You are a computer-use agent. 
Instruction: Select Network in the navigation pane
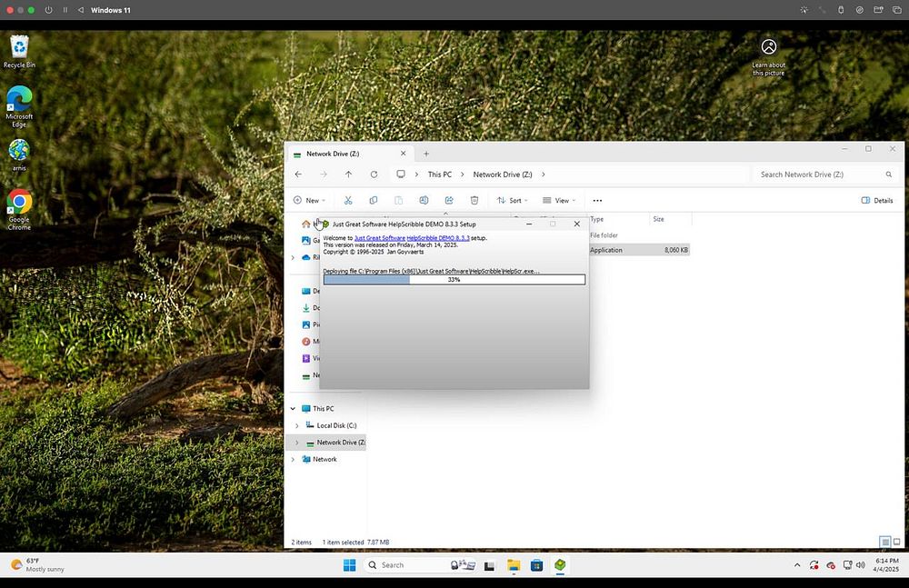325,459
